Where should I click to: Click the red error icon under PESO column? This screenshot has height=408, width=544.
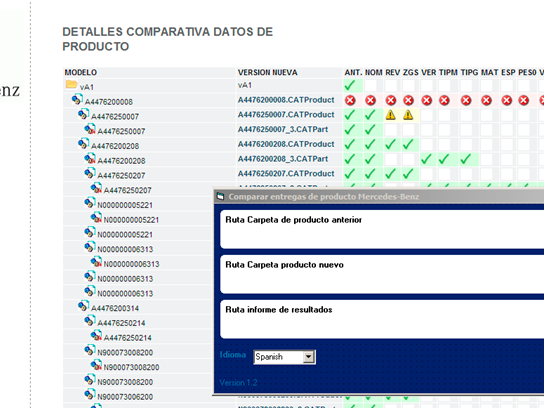point(524,100)
